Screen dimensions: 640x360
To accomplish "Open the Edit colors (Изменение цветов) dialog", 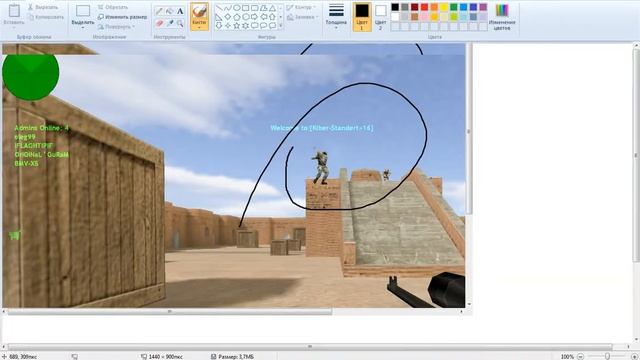I will pyautogui.click(x=502, y=17).
